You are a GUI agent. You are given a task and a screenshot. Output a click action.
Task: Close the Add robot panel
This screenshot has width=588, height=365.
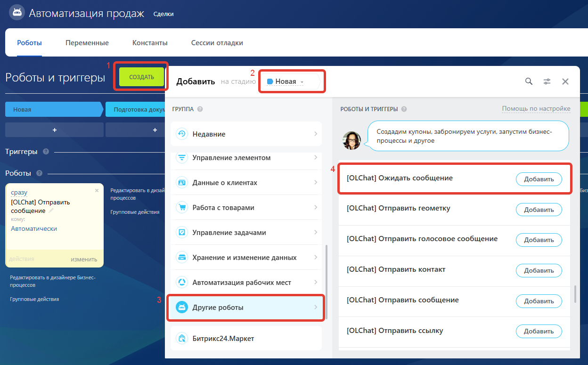click(565, 81)
